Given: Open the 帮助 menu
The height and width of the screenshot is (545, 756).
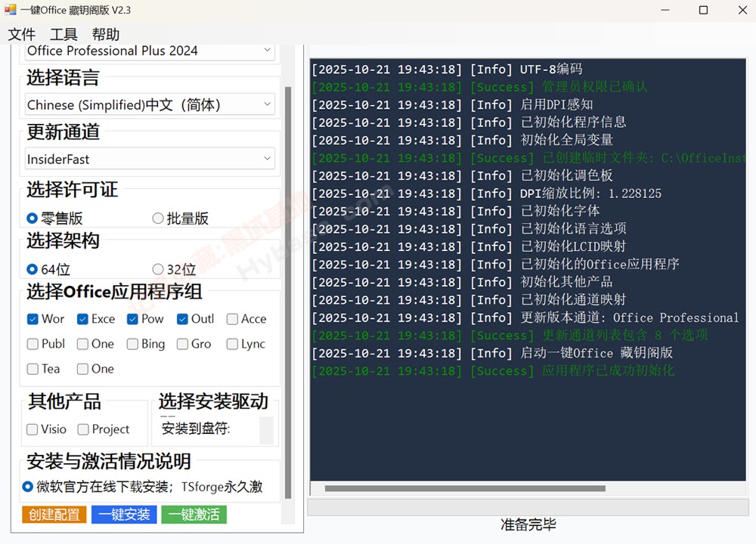Looking at the screenshot, I should (x=106, y=34).
